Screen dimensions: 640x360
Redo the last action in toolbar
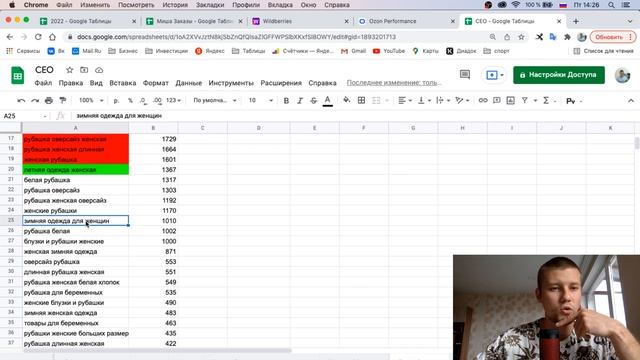click(x=35, y=100)
